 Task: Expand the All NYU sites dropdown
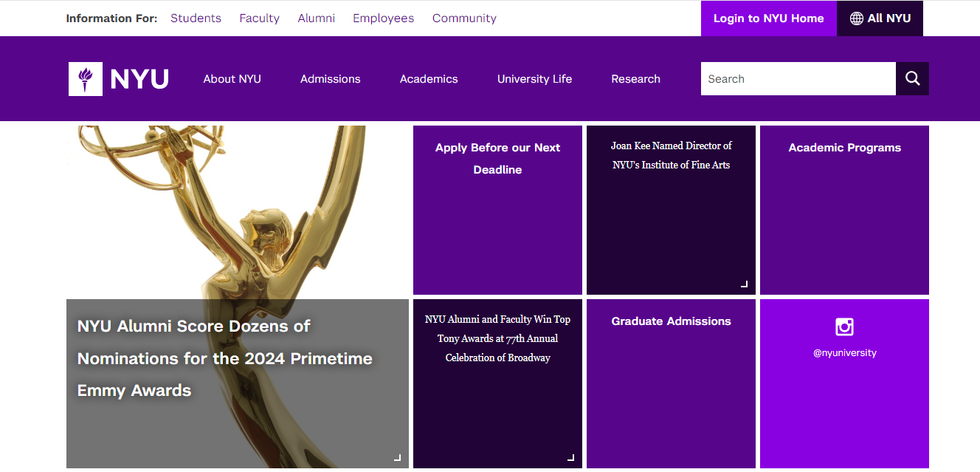(x=880, y=18)
